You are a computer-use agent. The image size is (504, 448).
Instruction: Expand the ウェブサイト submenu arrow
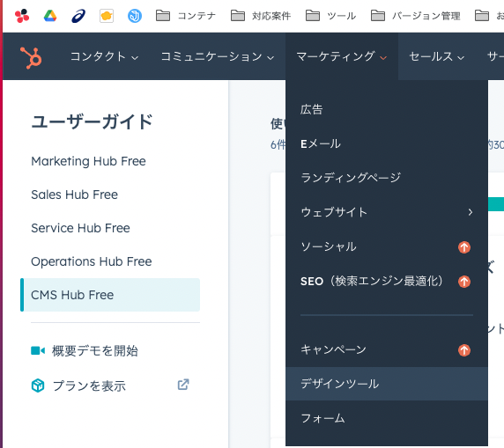pos(471,212)
